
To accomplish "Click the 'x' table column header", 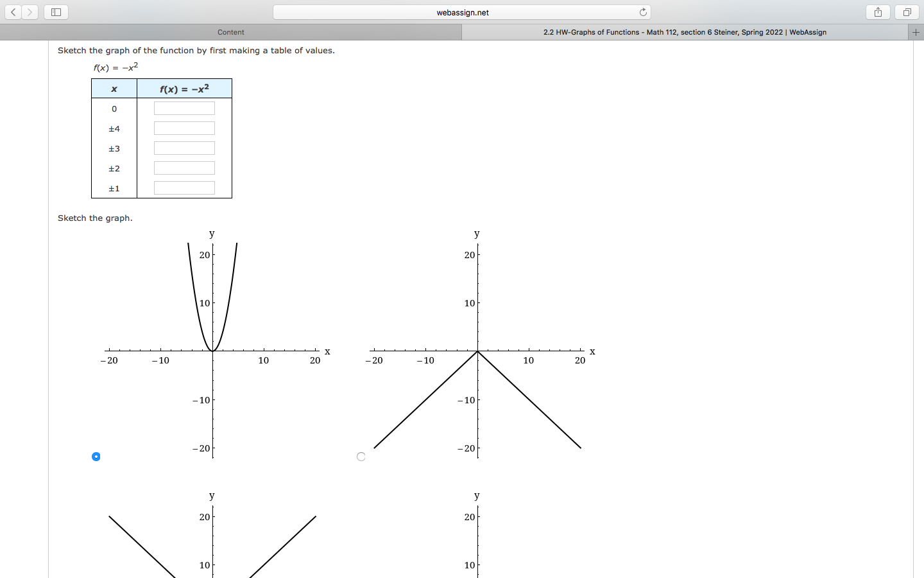I will (114, 89).
